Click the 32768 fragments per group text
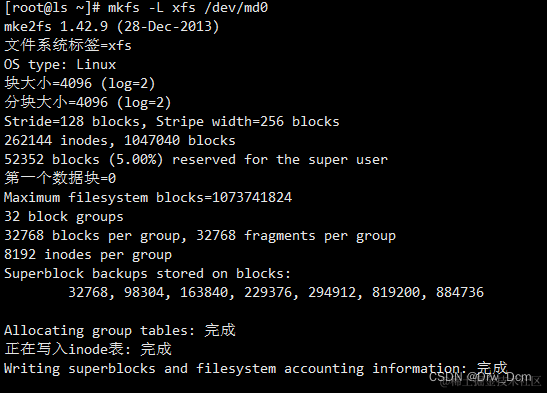 [x=296, y=236]
